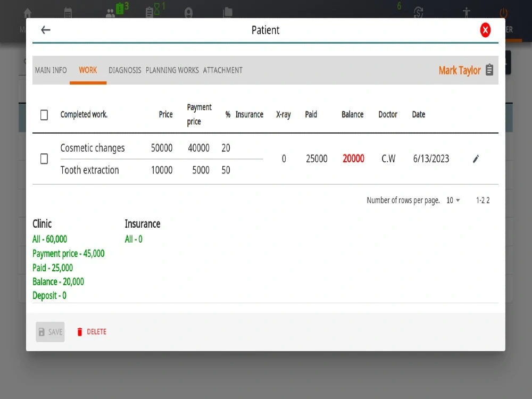The image size is (532, 399).
Task: Click the currency exchange icon near badge 6
Action: click(x=419, y=12)
